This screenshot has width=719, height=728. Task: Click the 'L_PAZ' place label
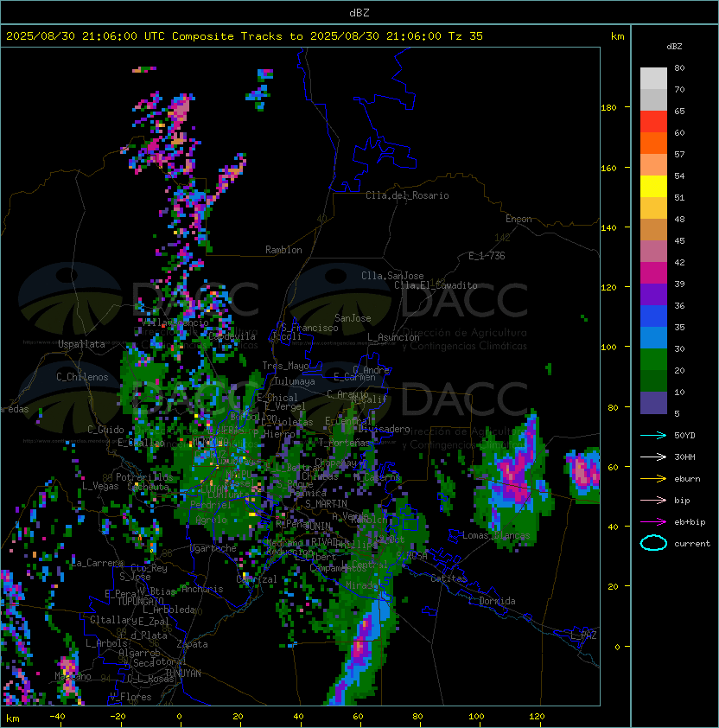tap(583, 635)
